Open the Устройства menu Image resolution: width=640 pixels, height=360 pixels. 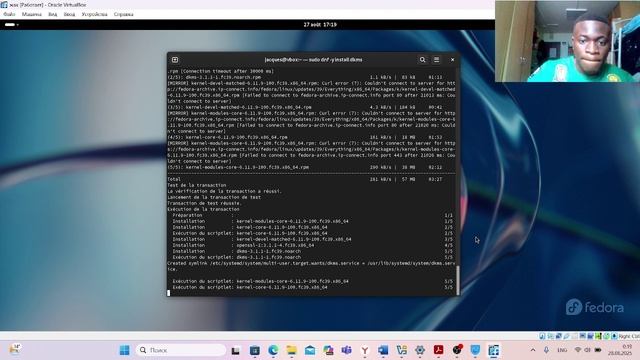point(94,14)
